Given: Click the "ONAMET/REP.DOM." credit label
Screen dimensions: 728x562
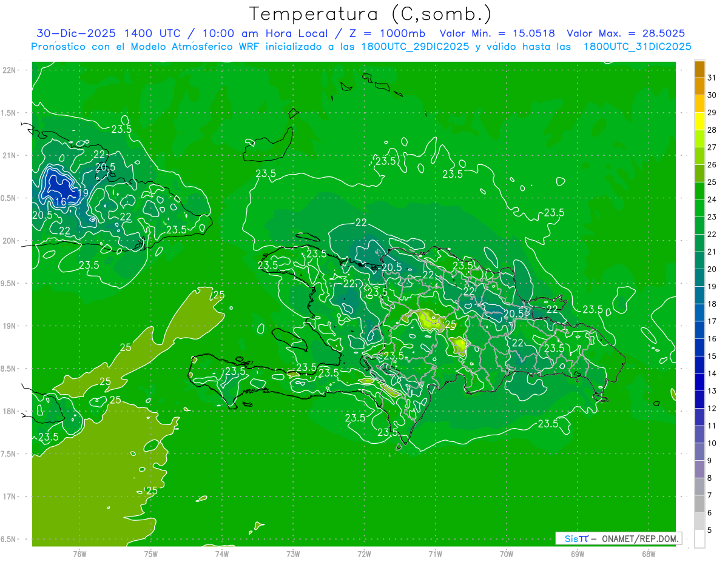Looking at the screenshot, I should pyautogui.click(x=639, y=538).
